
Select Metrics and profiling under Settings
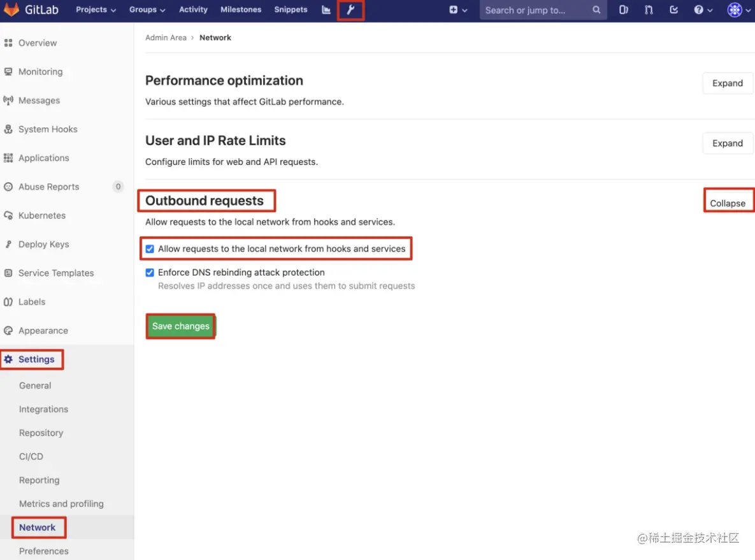click(61, 504)
